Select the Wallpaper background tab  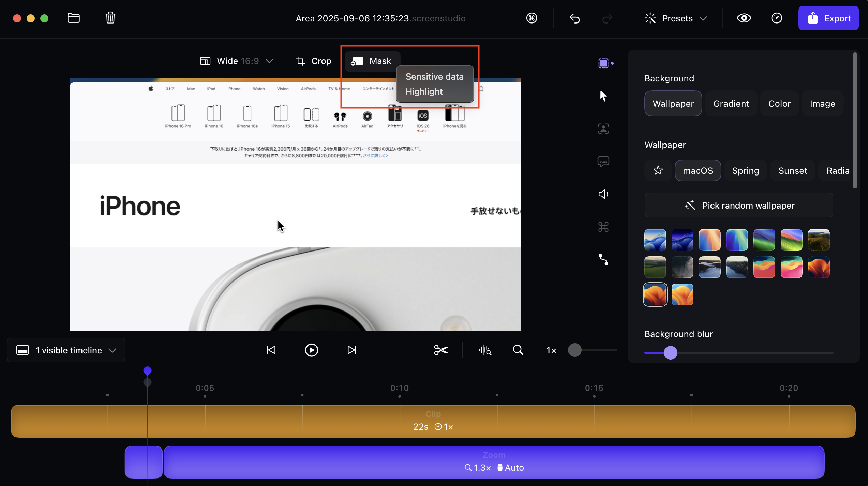673,104
